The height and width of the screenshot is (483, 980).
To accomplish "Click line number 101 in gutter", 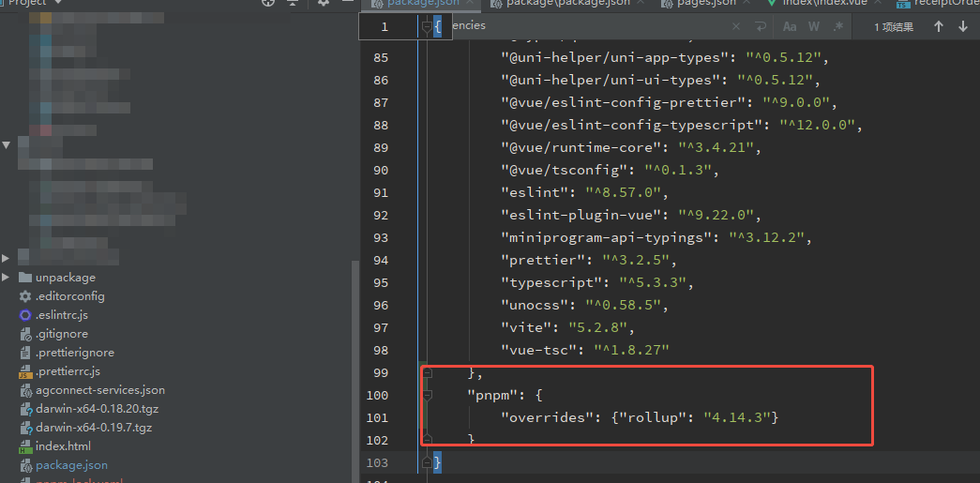I will [378, 418].
